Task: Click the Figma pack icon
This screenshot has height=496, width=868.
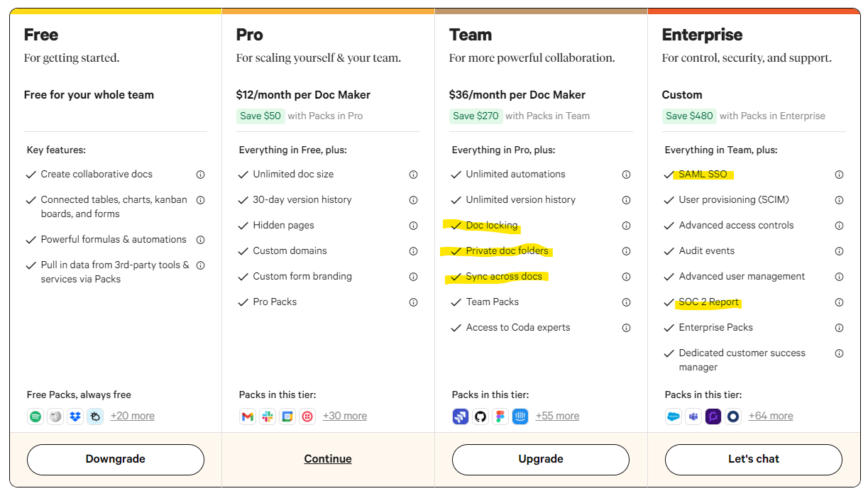Action: [x=500, y=417]
